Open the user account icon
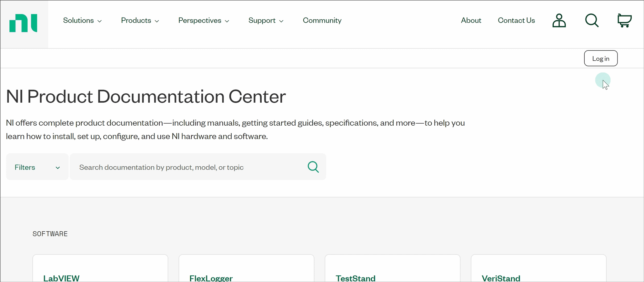 pyautogui.click(x=559, y=21)
